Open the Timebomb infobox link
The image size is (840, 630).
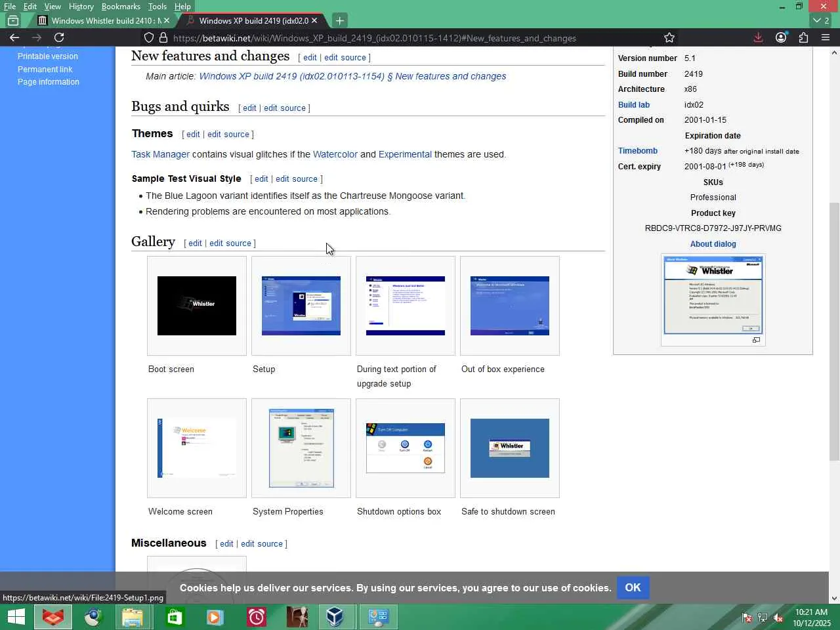(638, 151)
